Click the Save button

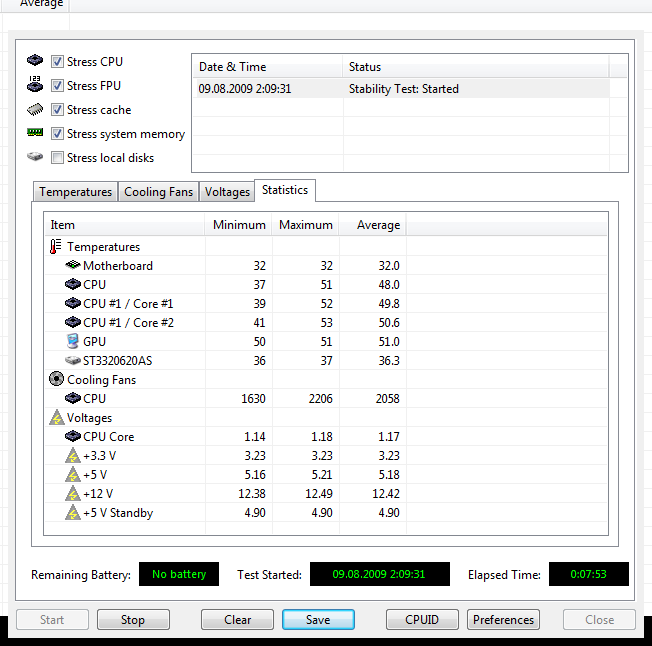(x=318, y=620)
